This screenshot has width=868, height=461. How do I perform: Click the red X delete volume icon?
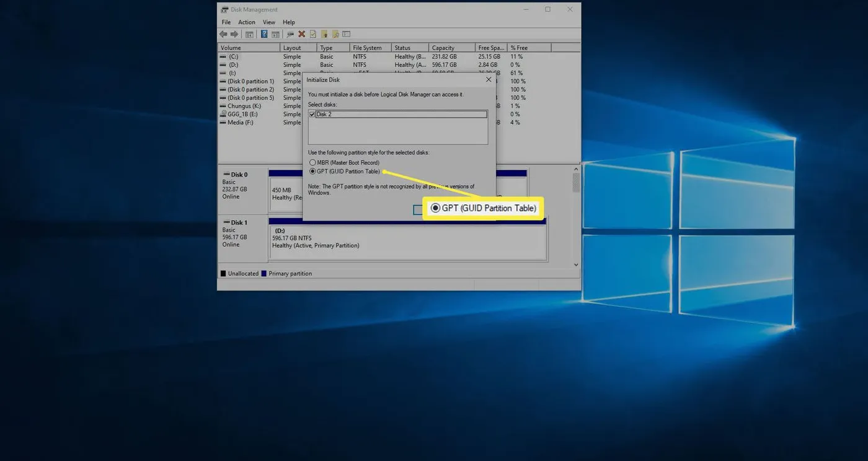click(301, 34)
